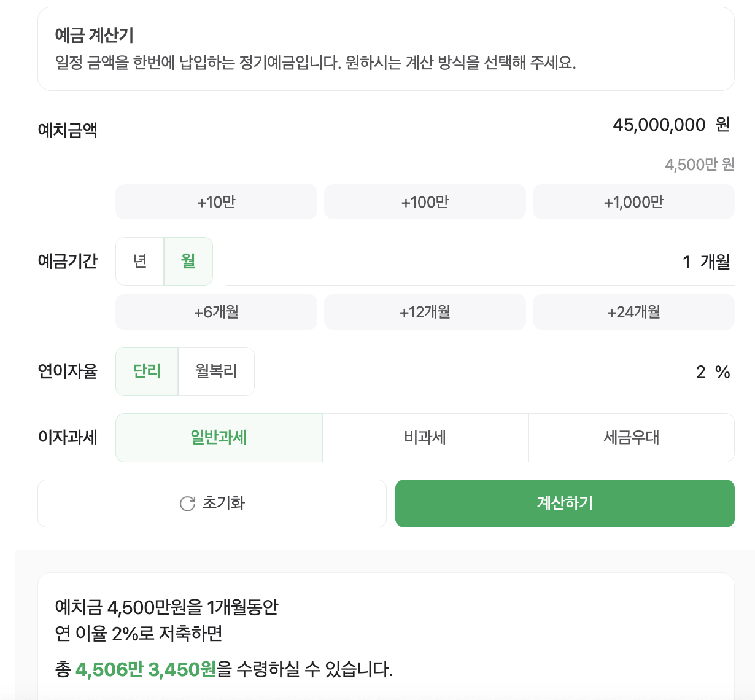755x700 pixels.
Task: Select 일반과세 tax option
Action: 219,438
